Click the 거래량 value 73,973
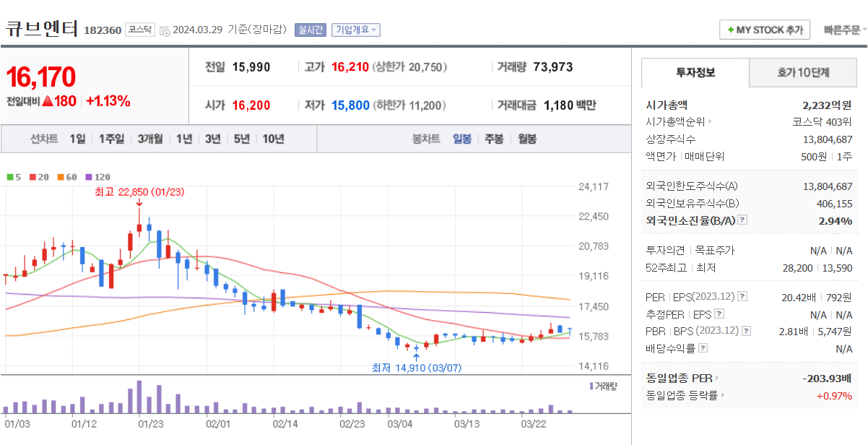The width and height of the screenshot is (868, 445). click(553, 67)
